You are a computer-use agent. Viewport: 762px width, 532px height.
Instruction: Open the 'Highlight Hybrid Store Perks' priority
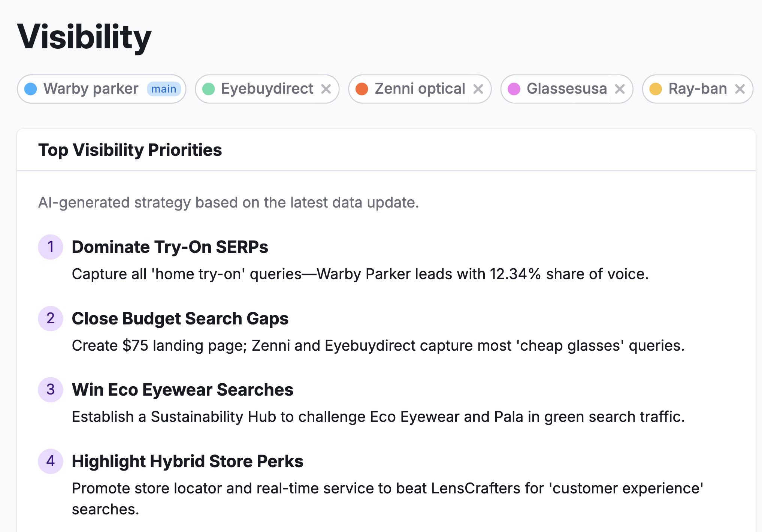pyautogui.click(x=187, y=461)
